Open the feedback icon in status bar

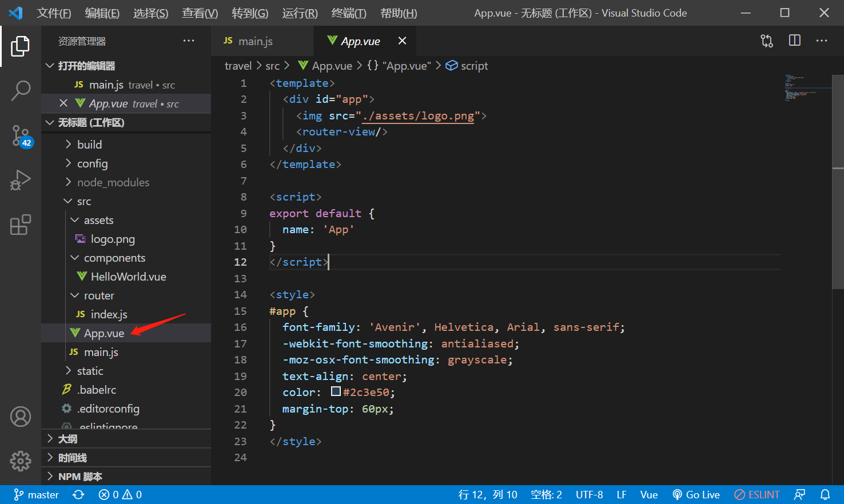(x=800, y=495)
